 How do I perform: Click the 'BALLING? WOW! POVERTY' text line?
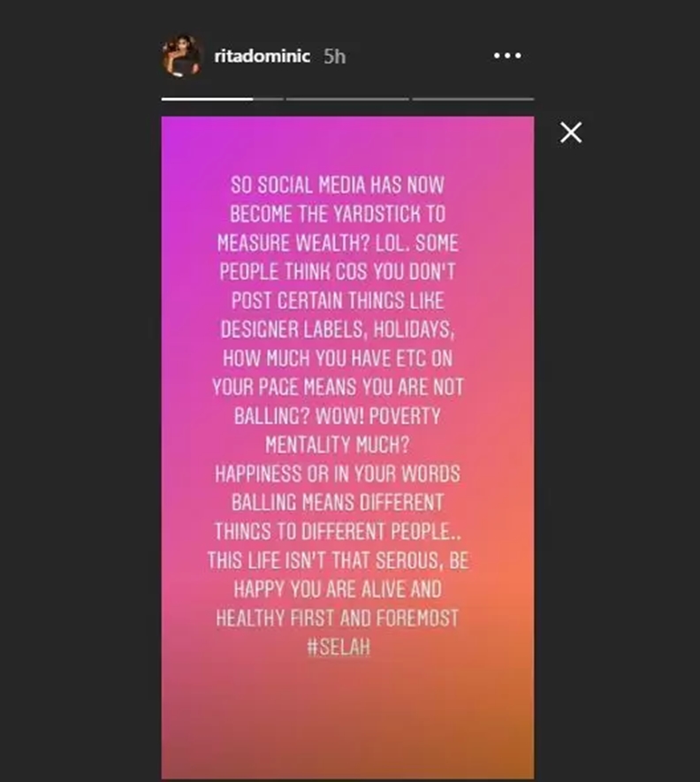point(337,414)
